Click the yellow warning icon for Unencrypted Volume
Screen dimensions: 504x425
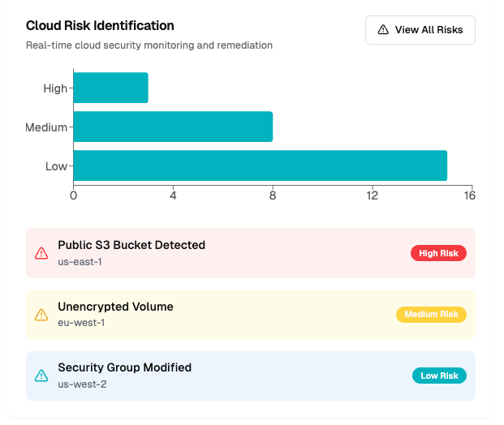41,315
